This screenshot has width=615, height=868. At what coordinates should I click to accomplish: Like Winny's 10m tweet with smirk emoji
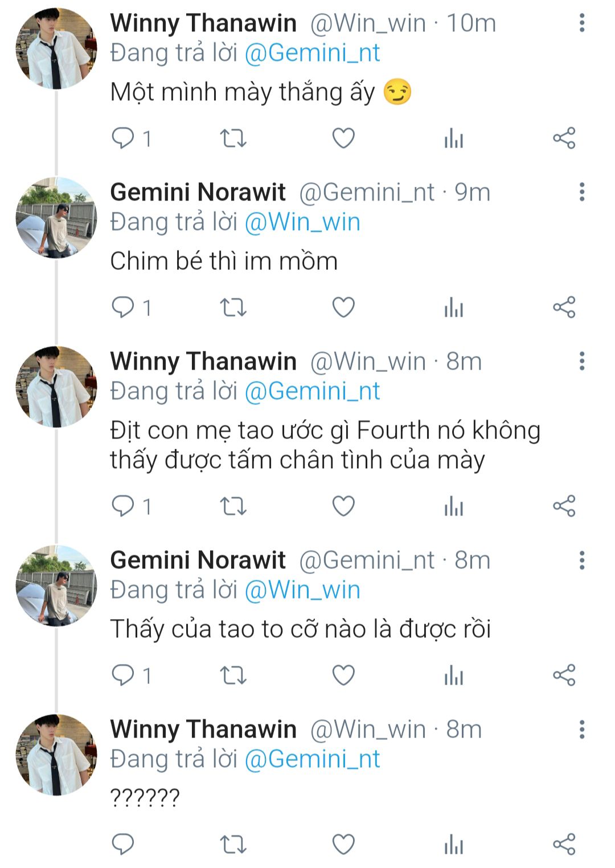pos(343,138)
